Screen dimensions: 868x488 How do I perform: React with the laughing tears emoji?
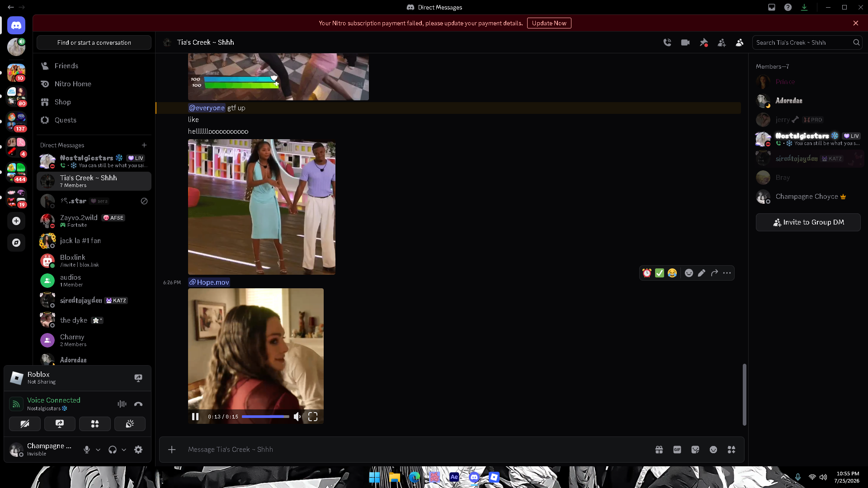click(672, 273)
